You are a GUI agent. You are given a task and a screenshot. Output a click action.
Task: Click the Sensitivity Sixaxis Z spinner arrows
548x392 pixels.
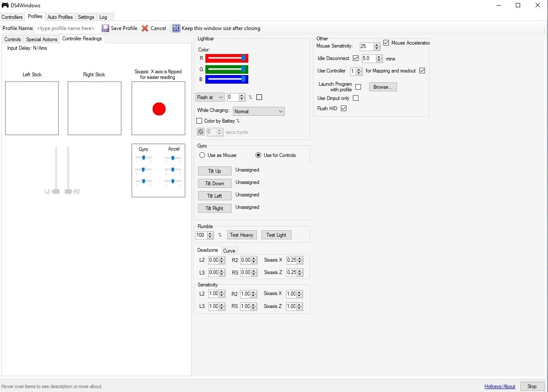[300, 306]
